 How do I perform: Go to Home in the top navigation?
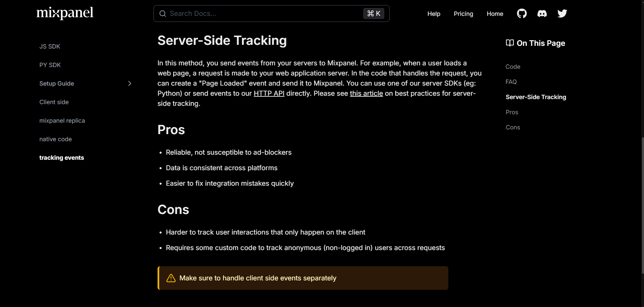tap(495, 14)
